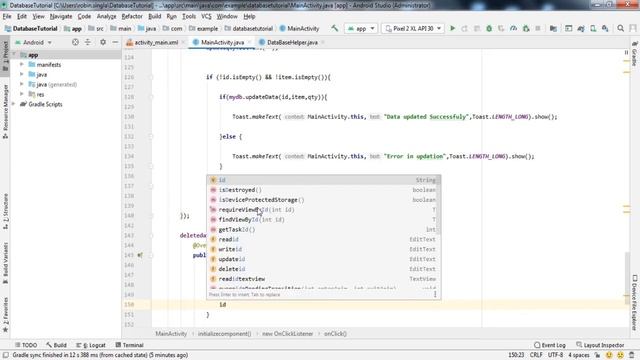The width and height of the screenshot is (640, 360).
Task: Click the UTF-8 encoding indicator
Action: pos(555,355)
